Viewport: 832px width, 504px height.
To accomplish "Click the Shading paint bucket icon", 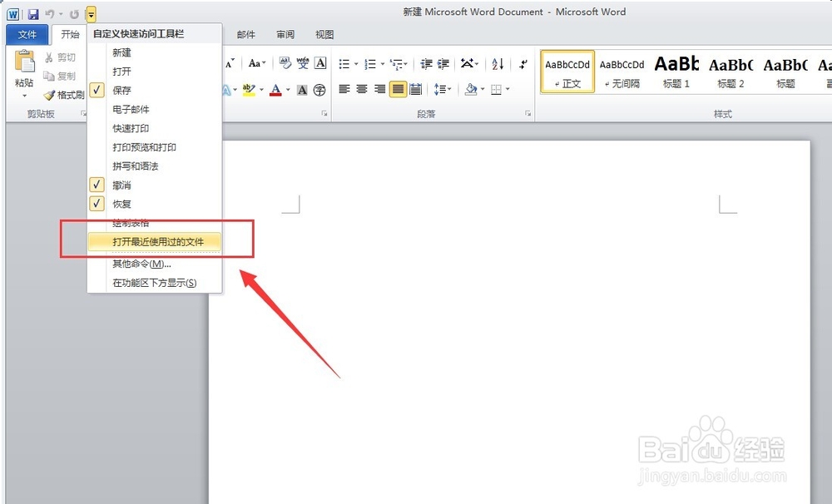I will [471, 89].
